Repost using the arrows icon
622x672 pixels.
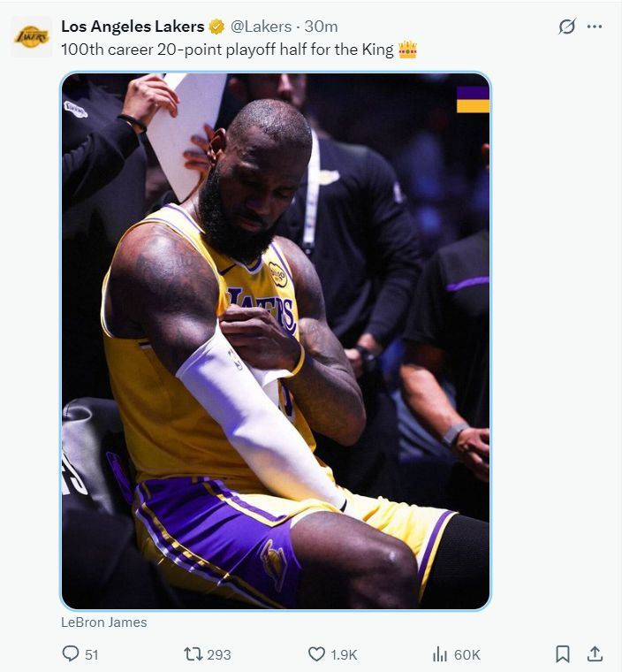pos(193,653)
